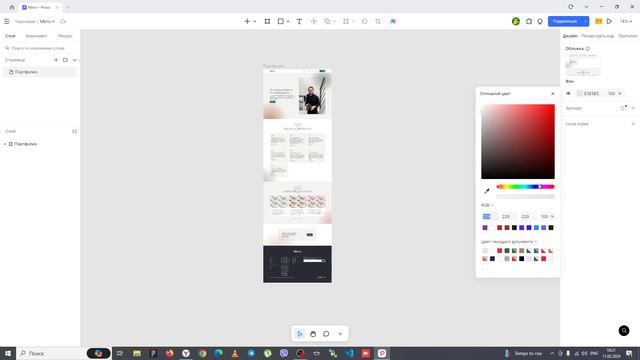Click the hue slider in color picker
This screenshot has width=640, height=360.
pyautogui.click(x=525, y=187)
